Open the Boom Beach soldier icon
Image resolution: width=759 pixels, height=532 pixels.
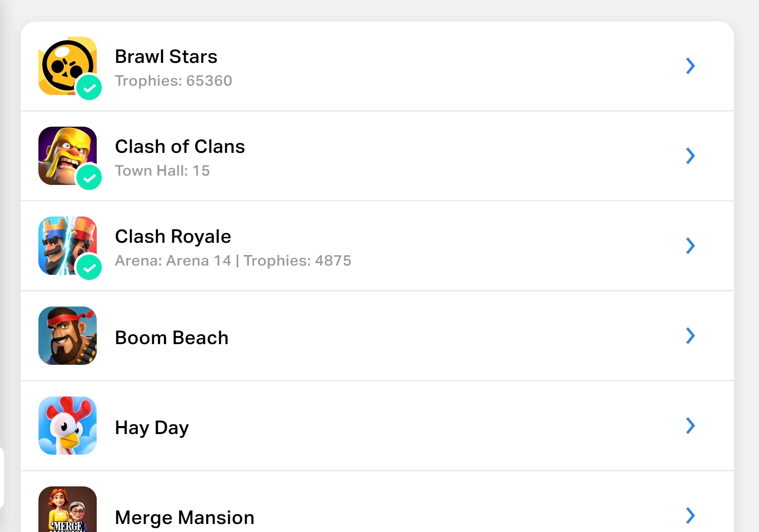point(68,336)
